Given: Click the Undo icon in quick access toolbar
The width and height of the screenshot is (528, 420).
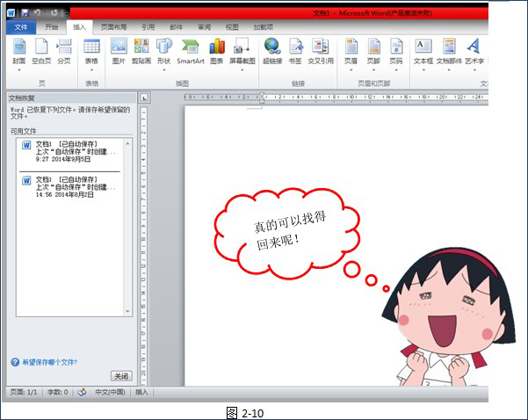Looking at the screenshot, I should (37, 13).
